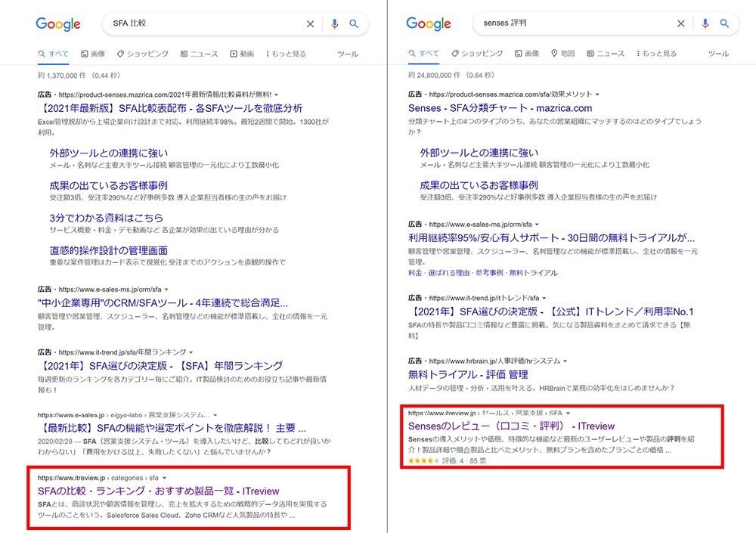Open ツール on the 'SFA 比較' page
The image size is (756, 533).
tap(348, 54)
